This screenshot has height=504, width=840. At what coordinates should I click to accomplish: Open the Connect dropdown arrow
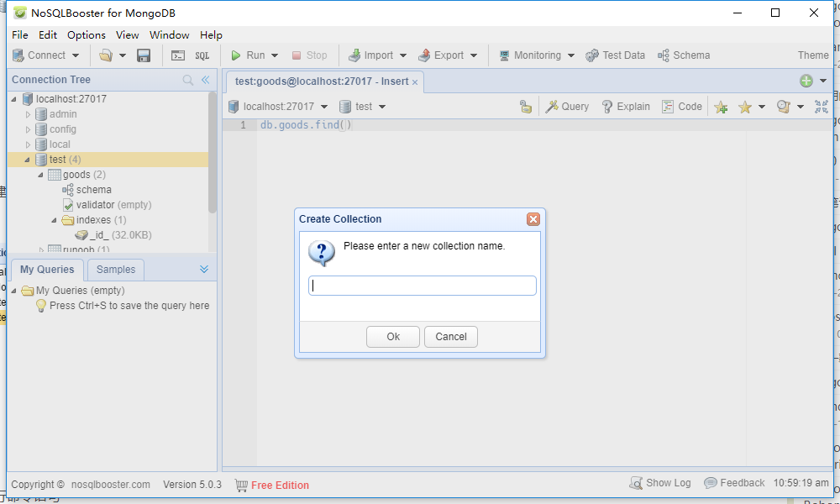76,55
